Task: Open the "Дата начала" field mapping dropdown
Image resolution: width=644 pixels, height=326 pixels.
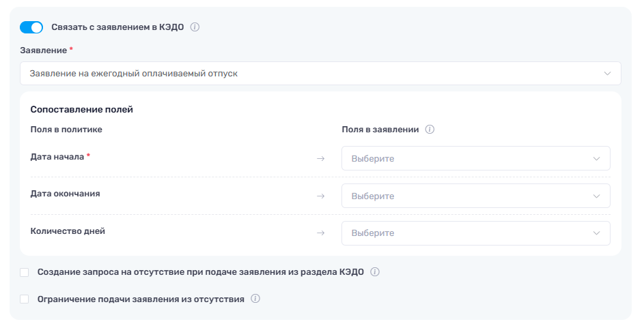Action: (x=475, y=159)
